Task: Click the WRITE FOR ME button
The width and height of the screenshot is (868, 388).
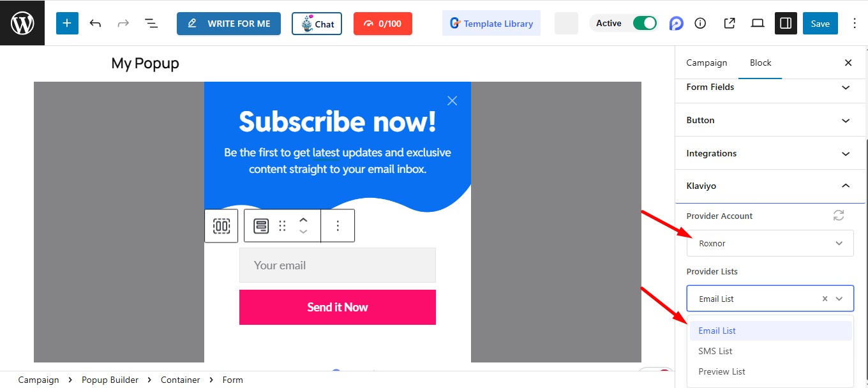Action: 228,24
